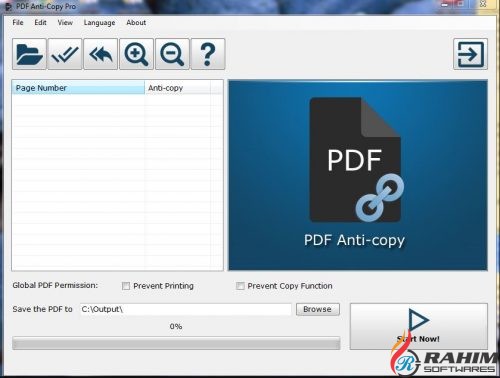Close the PDF Anti-Copy Pro window
Screen dimensions: 500x378
[x=483, y=4]
